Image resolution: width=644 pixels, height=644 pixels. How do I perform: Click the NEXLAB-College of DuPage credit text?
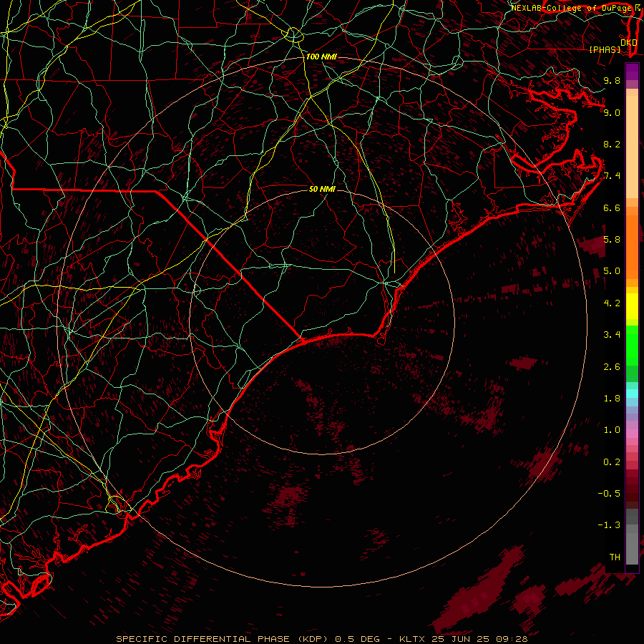571,8
